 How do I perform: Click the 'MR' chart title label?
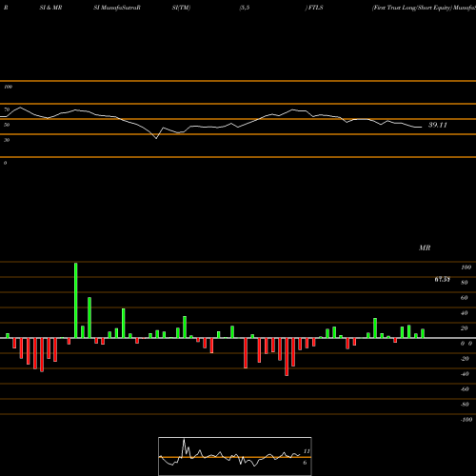coord(425,248)
